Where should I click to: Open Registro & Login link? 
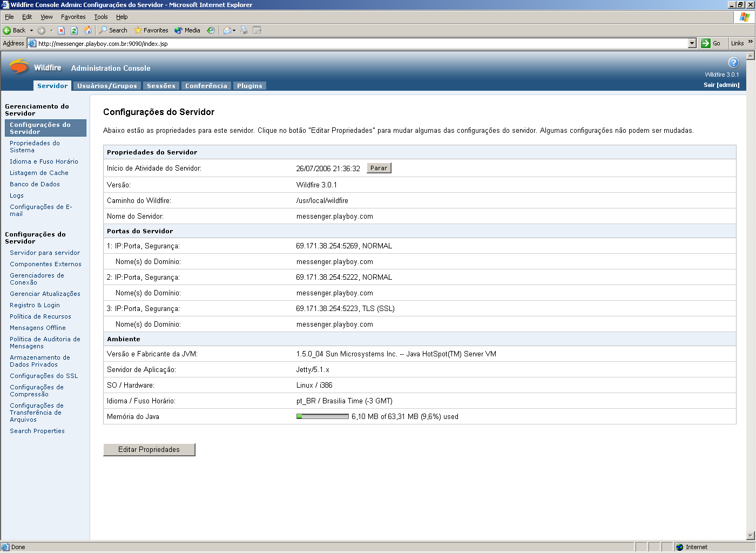(35, 305)
